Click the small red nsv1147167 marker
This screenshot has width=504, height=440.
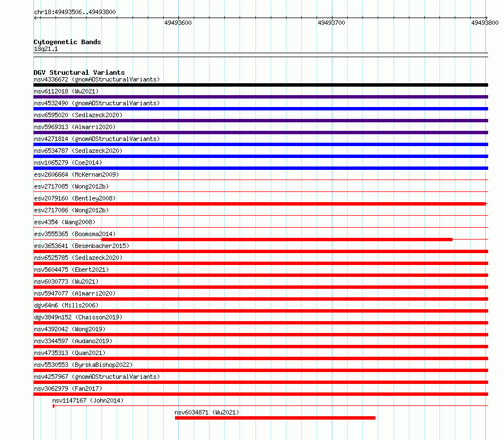pos(53,406)
